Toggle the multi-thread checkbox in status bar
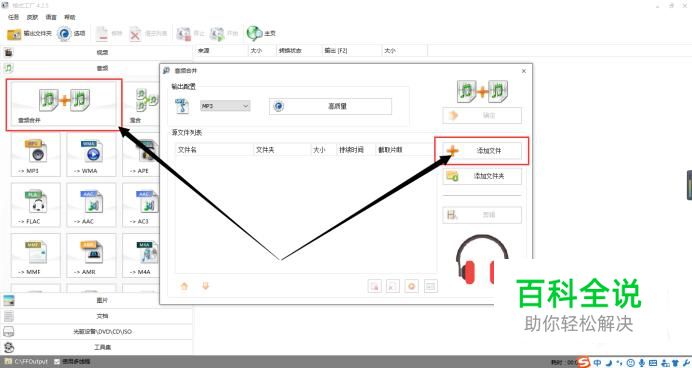This screenshot has width=692, height=368. point(57,361)
